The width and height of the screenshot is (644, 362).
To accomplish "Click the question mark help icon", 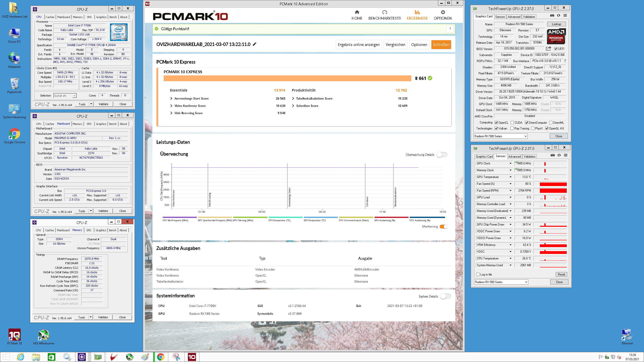I will [450, 29].
